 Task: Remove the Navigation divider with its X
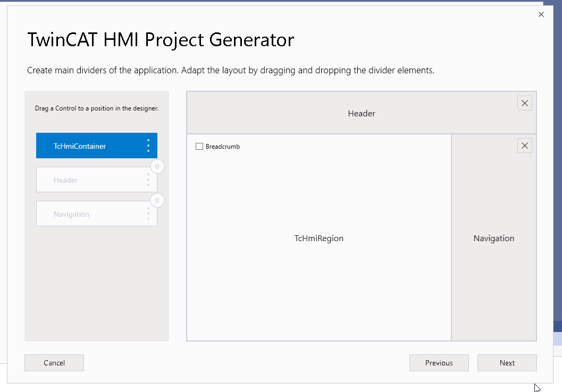click(524, 146)
